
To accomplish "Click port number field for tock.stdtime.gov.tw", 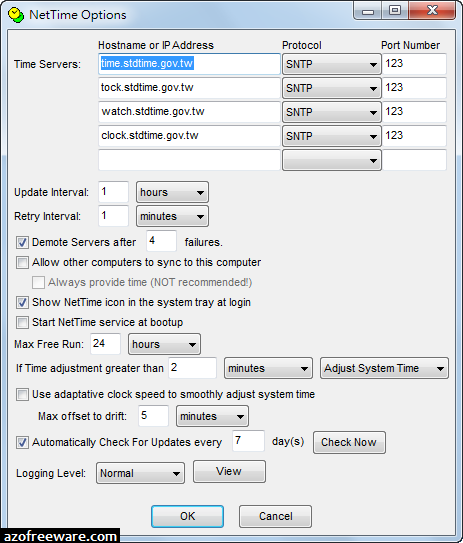I will pos(414,88).
